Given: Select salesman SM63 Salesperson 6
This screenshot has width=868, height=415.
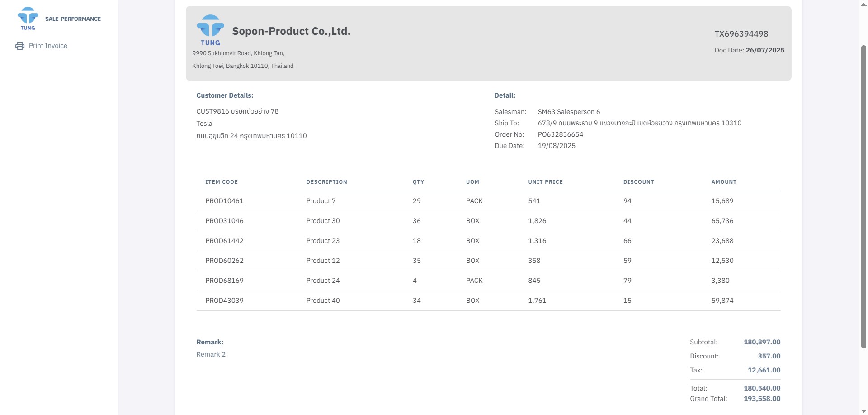Looking at the screenshot, I should click(569, 112).
